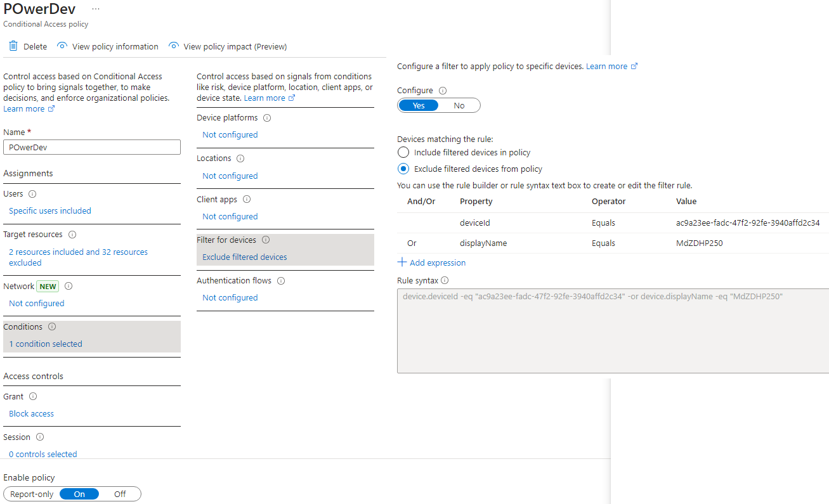The height and width of the screenshot is (504, 829).
Task: Click the info icon next to Client apps
Action: pos(247,199)
